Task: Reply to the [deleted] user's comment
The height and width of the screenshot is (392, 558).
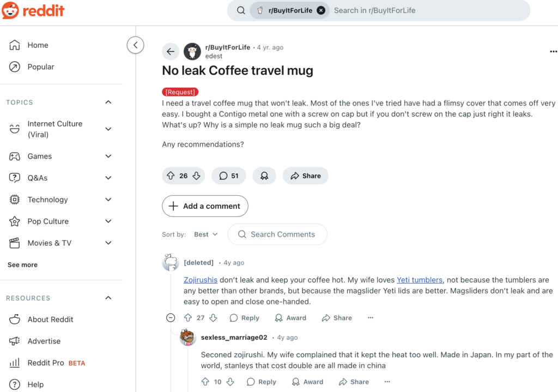Action: (245, 318)
